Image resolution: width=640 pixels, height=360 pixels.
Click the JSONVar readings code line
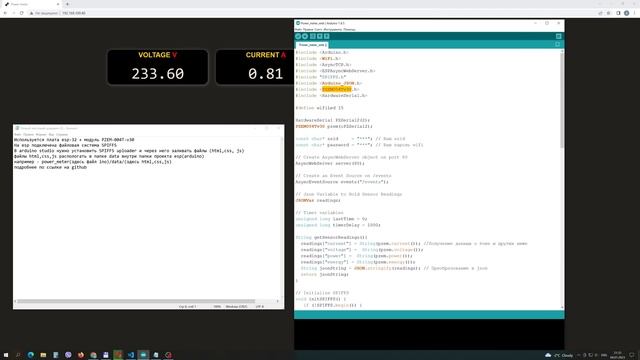[x=318, y=200]
